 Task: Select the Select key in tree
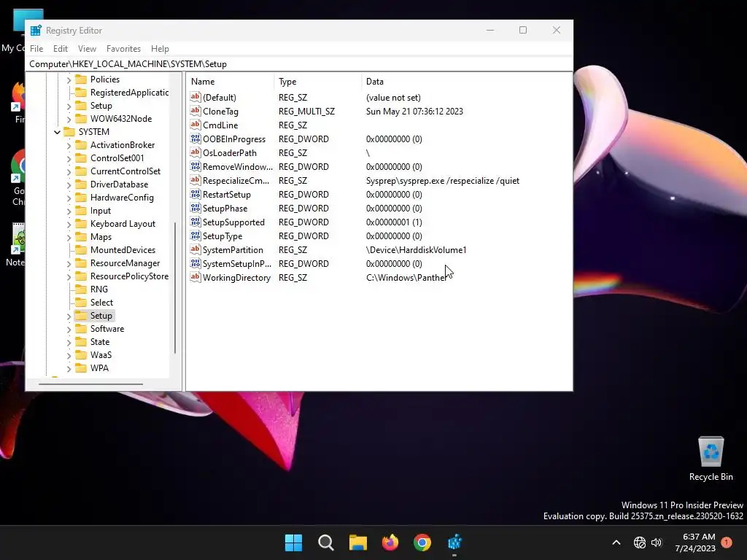(x=101, y=303)
